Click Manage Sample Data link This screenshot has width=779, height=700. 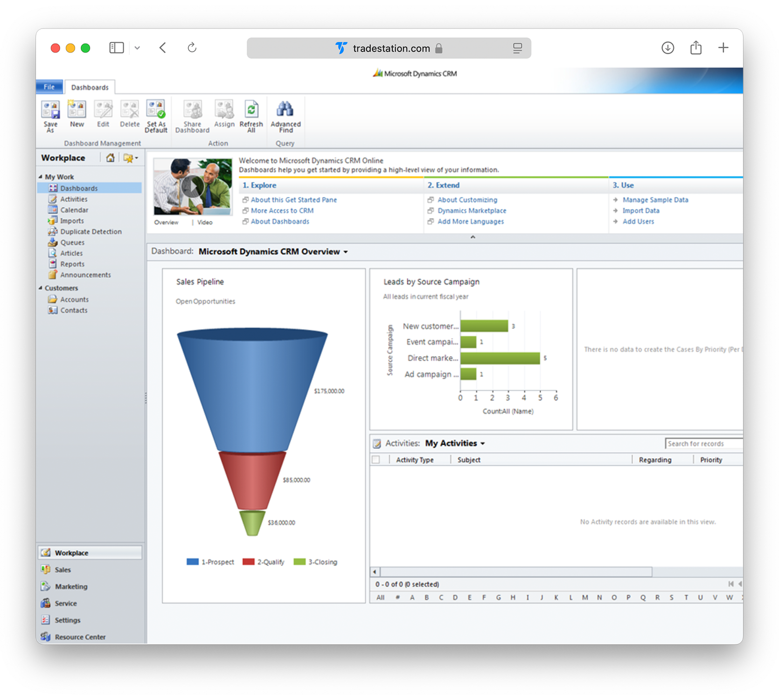[655, 199]
